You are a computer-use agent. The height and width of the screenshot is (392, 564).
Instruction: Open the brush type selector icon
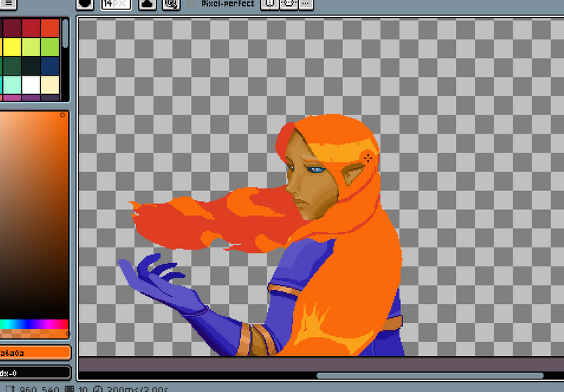(85, 4)
